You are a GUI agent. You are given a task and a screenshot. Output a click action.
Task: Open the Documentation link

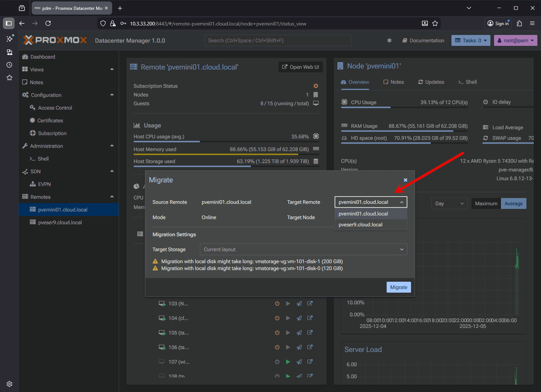[x=423, y=40]
